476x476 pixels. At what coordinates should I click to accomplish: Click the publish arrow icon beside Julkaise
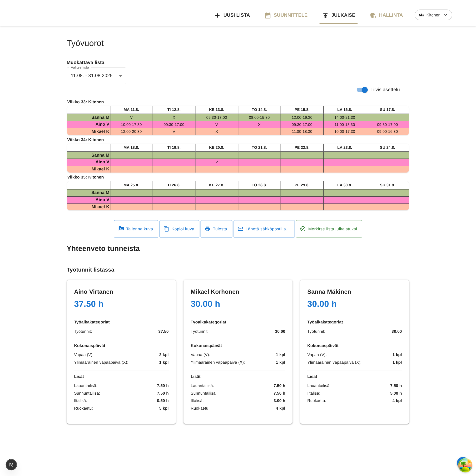(325, 15)
